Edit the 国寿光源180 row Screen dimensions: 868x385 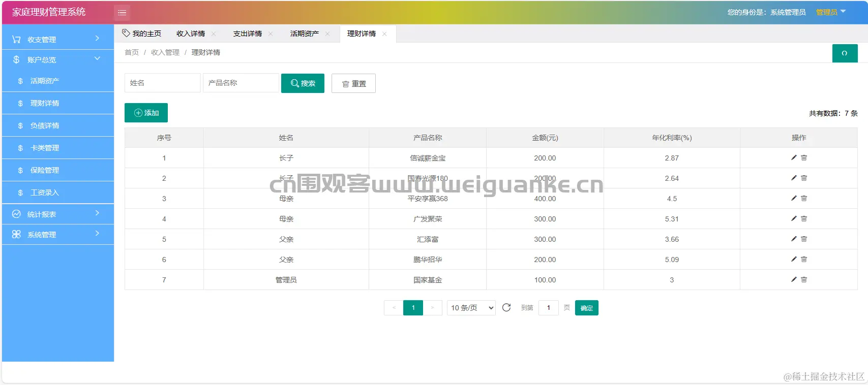(x=794, y=178)
